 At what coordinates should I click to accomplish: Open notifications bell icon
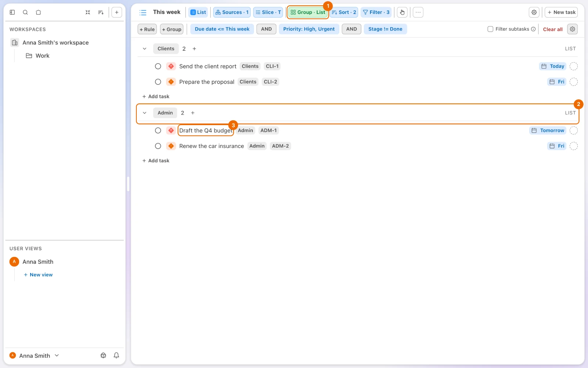click(x=116, y=355)
